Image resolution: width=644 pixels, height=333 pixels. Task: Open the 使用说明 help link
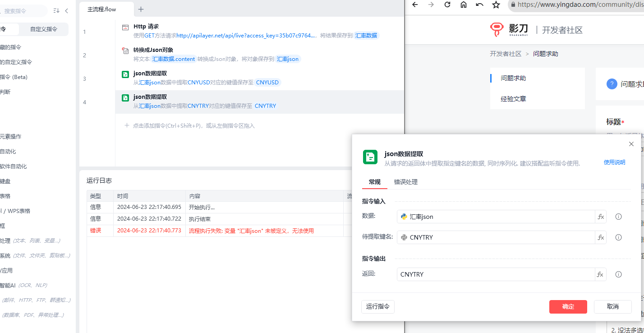point(614,162)
